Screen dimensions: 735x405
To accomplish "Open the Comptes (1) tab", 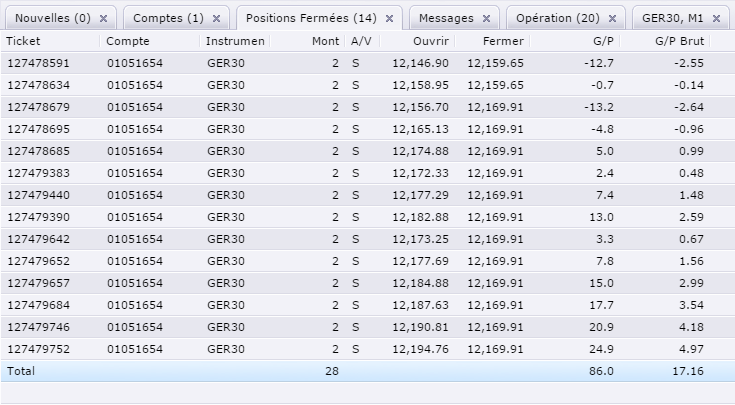I will [x=167, y=19].
